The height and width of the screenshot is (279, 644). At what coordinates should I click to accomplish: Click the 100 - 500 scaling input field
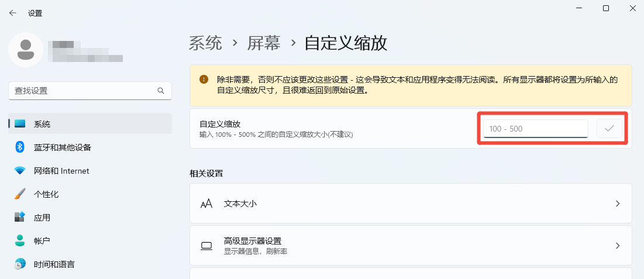click(535, 129)
